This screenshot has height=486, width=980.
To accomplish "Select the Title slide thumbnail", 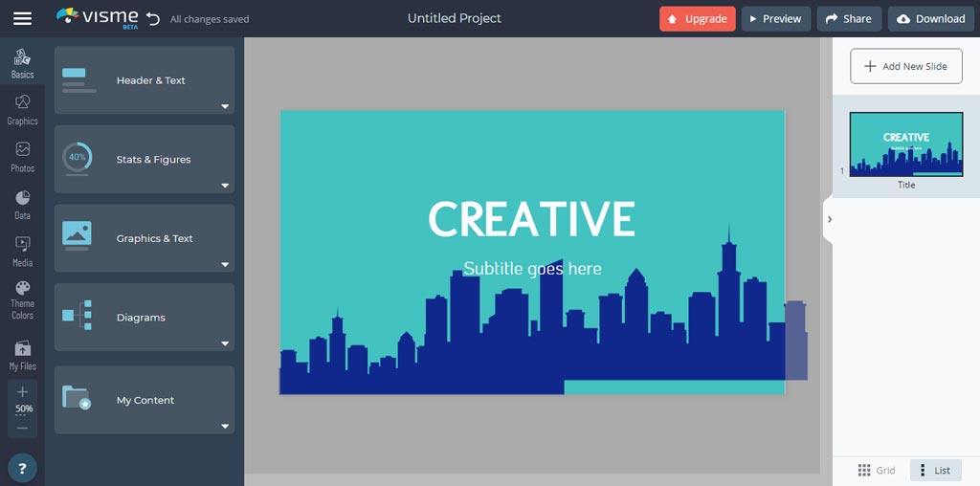I will click(905, 144).
